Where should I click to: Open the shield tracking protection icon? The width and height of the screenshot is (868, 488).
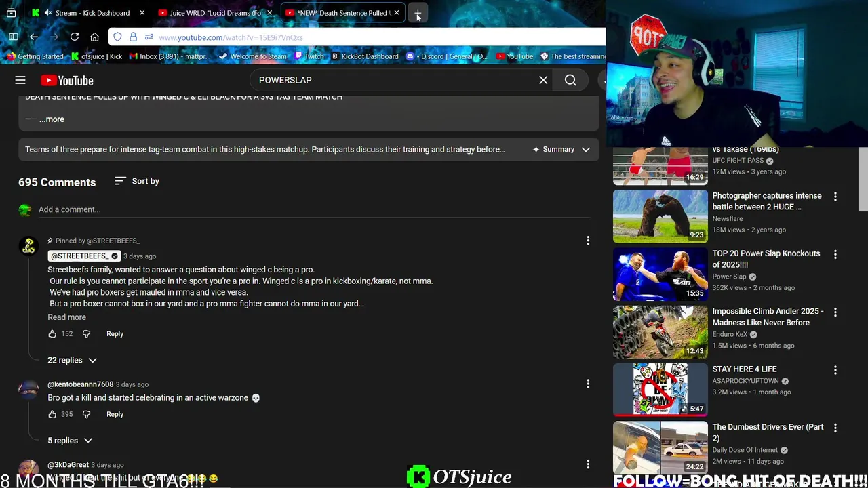click(x=118, y=37)
